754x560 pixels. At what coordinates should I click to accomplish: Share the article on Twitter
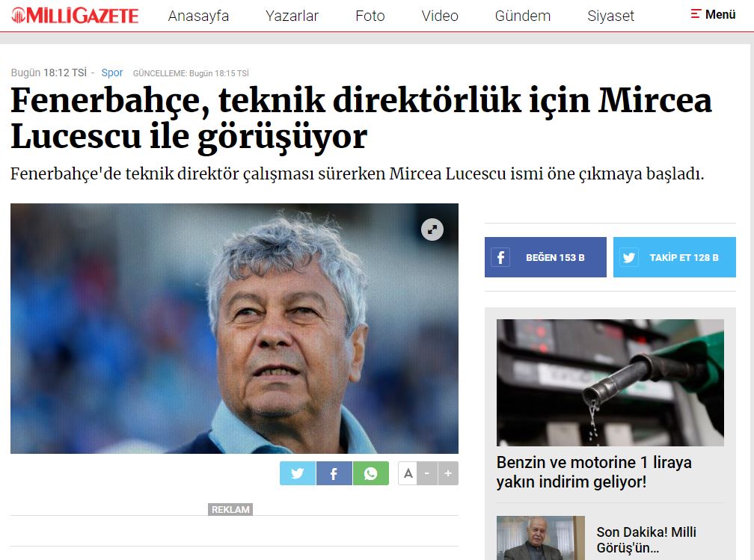click(x=298, y=473)
